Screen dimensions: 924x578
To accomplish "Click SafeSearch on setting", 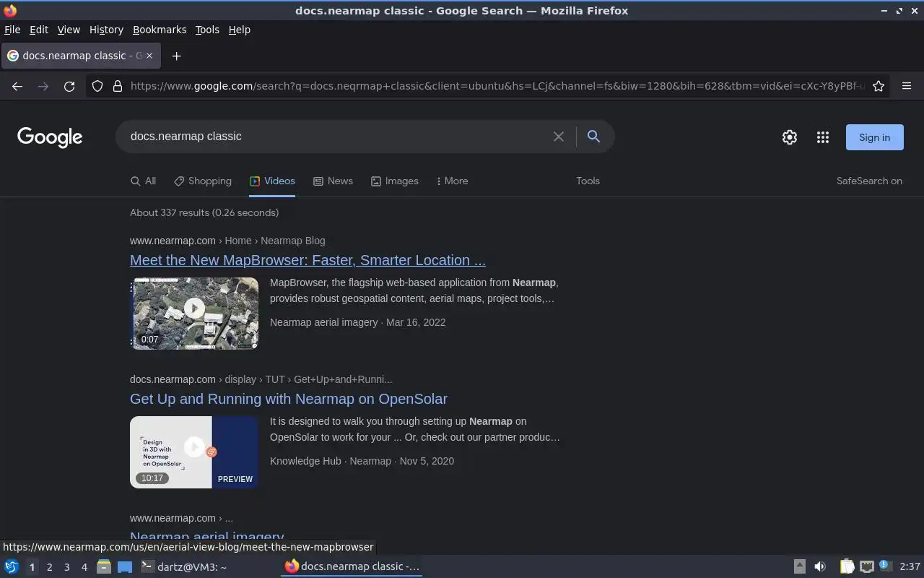I will [869, 181].
